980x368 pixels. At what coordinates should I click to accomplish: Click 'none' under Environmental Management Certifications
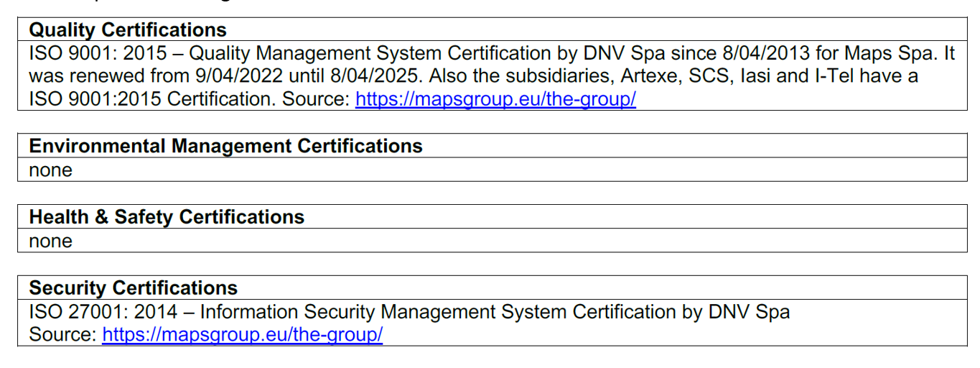click(50, 170)
